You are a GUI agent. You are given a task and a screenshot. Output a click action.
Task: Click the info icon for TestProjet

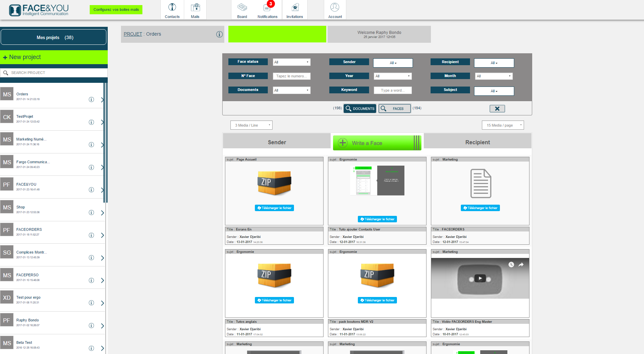click(91, 122)
